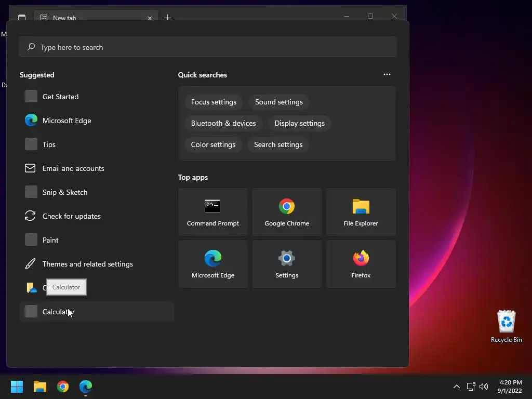Click Themes and related settings text
Viewport: 532px width, 399px height.
[x=87, y=263]
